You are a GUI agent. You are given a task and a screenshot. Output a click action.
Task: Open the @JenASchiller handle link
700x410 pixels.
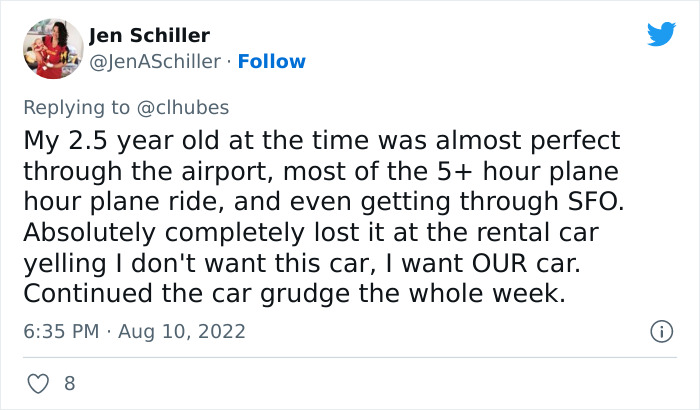pyautogui.click(x=155, y=61)
